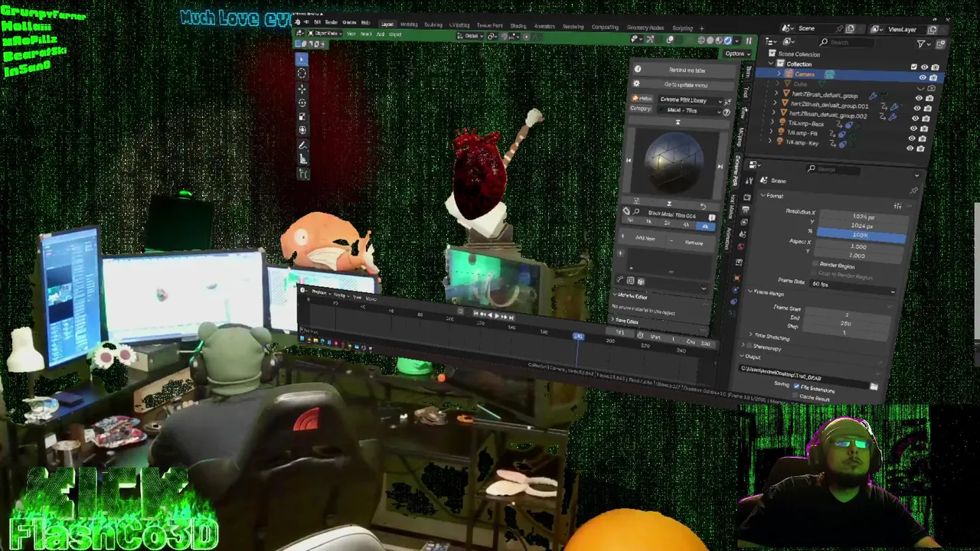Collapse the Format panel
Viewport: 980px width, 551px height.
770,196
